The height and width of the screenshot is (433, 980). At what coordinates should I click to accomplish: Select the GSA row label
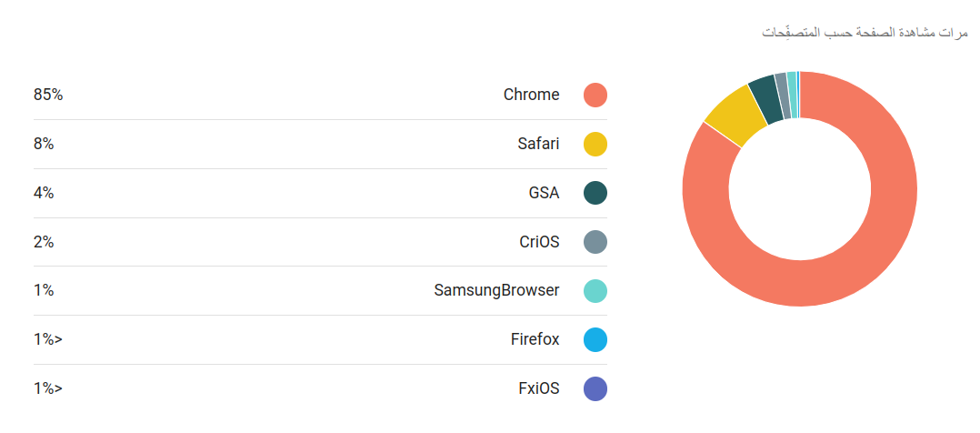[x=544, y=193]
